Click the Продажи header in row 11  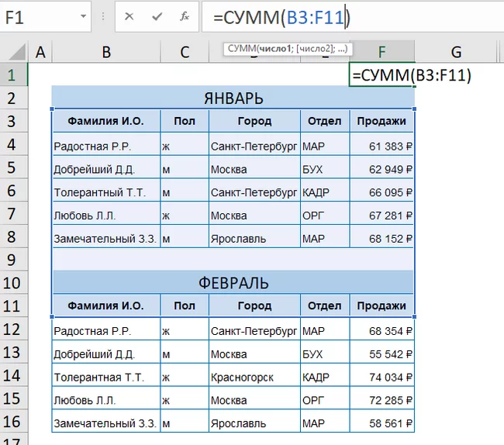tap(381, 305)
